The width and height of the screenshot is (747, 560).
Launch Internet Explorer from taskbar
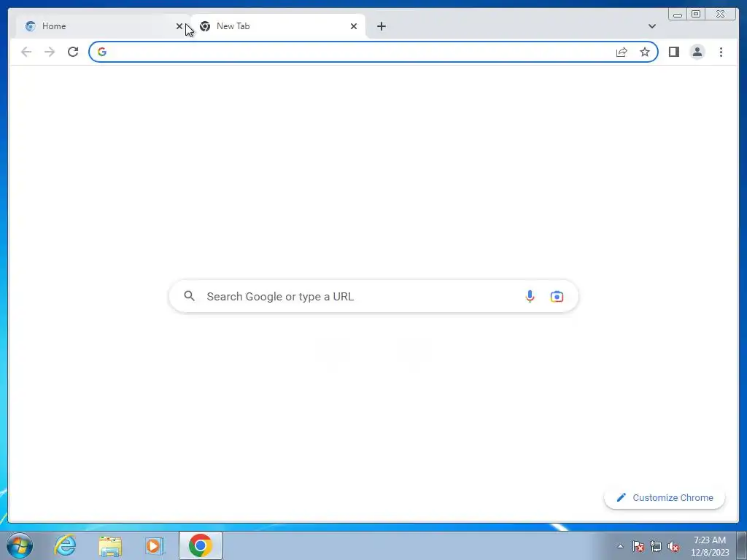pyautogui.click(x=65, y=545)
